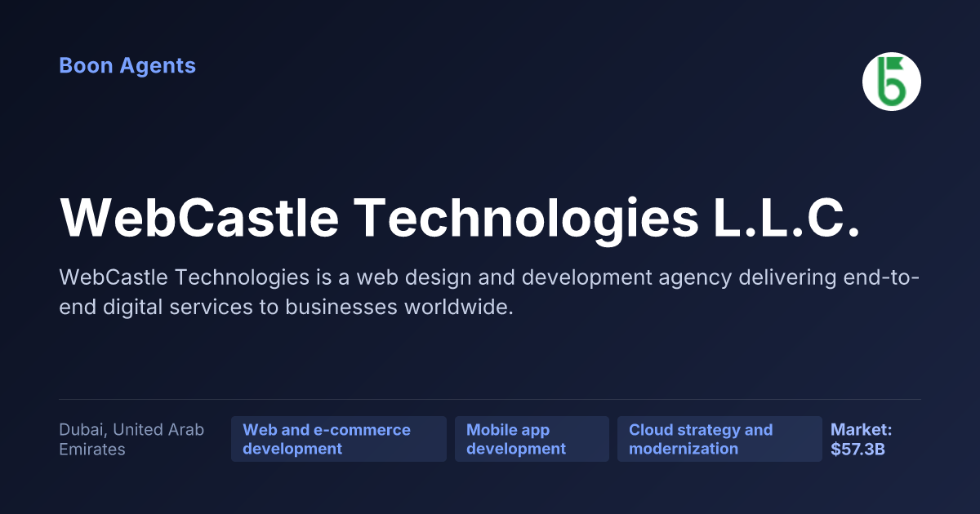The image size is (980, 514).
Task: Select the WebCastle Technologies L.L.C. heading
Action: pos(461,219)
